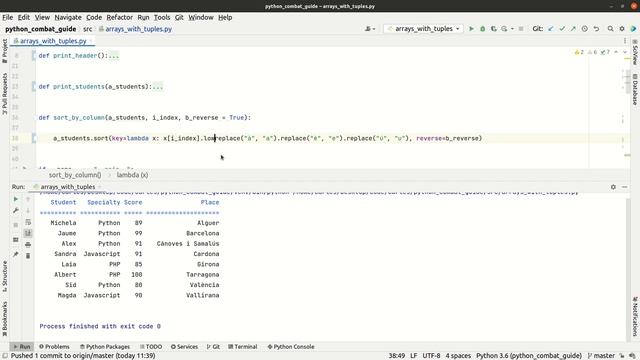Open dropdown arrow next to profiler button
The image size is (640, 360).
(512, 29)
